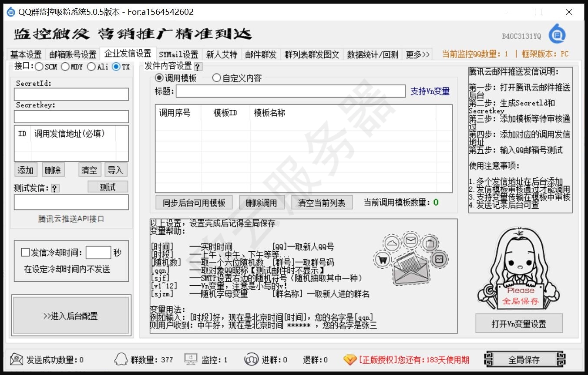This screenshot has height=375, width=588.
Task: Click the 腾讯云推送API接口 link
Action: tap(71, 219)
